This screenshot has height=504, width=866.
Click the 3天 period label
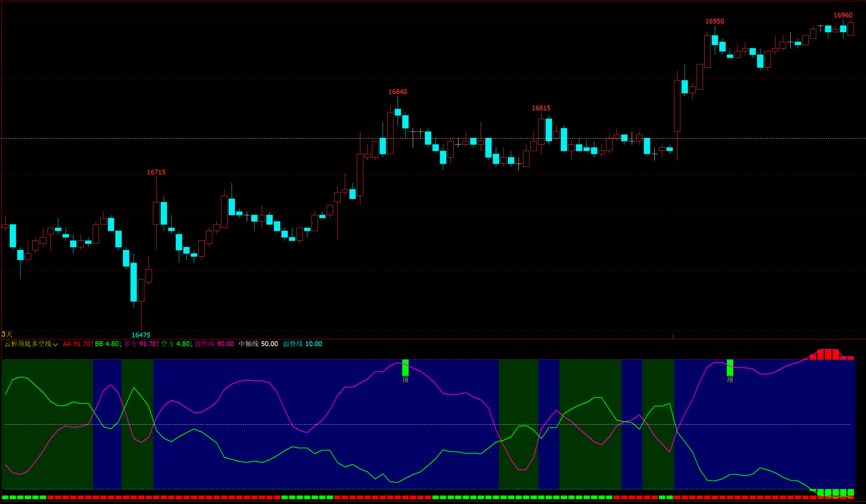click(7, 334)
